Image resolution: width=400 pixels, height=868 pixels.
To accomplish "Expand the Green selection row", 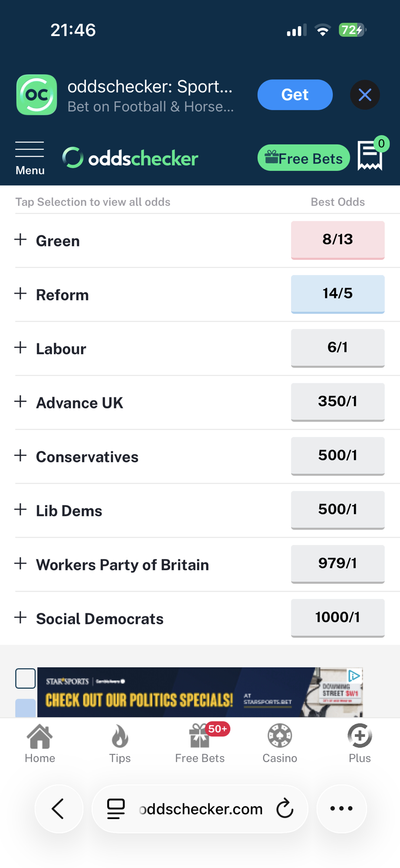I will pos(20,240).
